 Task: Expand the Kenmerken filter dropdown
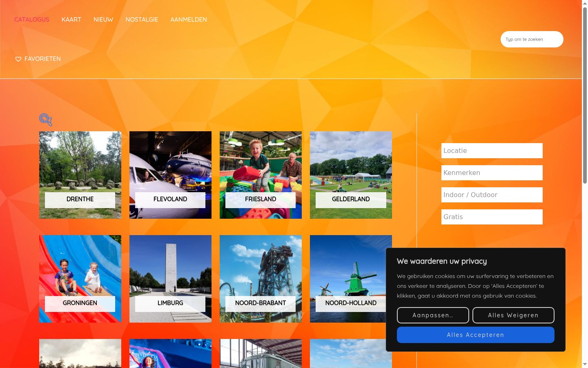point(492,173)
